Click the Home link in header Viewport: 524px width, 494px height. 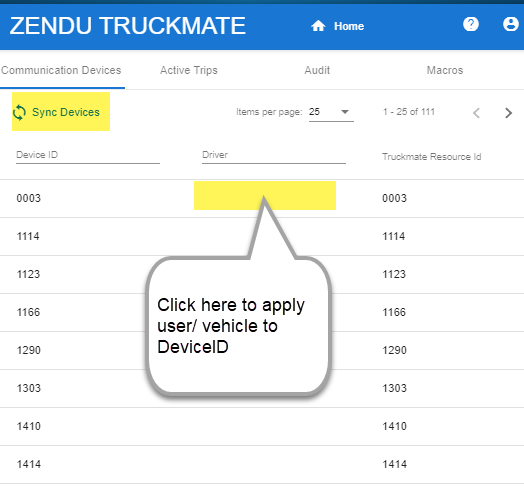click(x=349, y=26)
